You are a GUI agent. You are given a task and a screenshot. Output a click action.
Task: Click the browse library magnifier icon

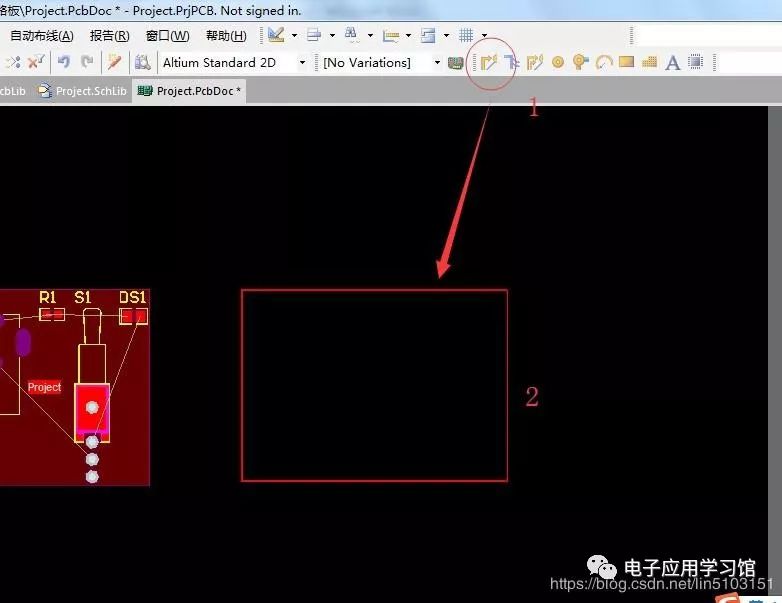coord(143,62)
